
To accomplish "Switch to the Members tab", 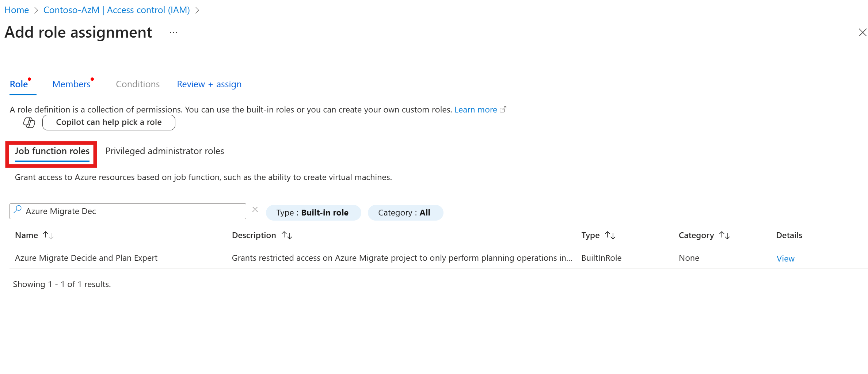I will [x=72, y=84].
